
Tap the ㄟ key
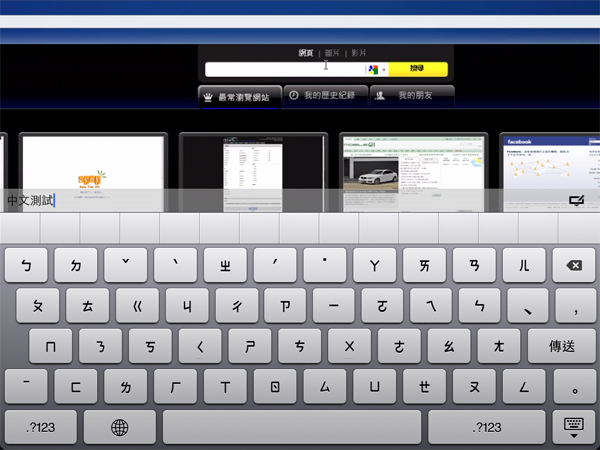coord(430,306)
